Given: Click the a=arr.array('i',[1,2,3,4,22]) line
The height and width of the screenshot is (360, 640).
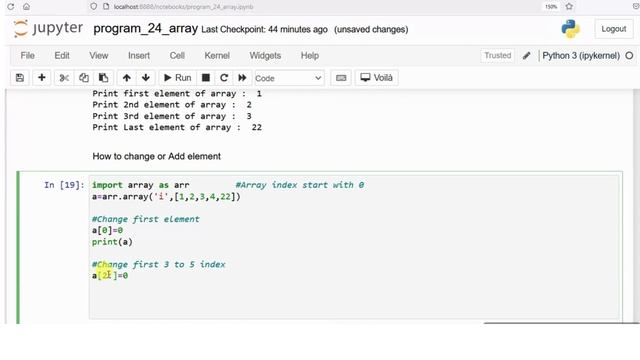Looking at the screenshot, I should 166,196.
